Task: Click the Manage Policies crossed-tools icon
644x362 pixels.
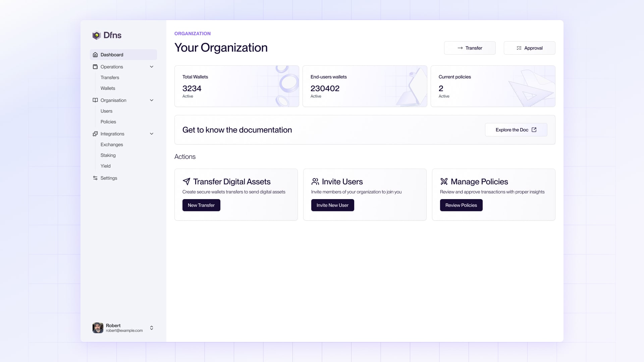Action: [x=444, y=181]
